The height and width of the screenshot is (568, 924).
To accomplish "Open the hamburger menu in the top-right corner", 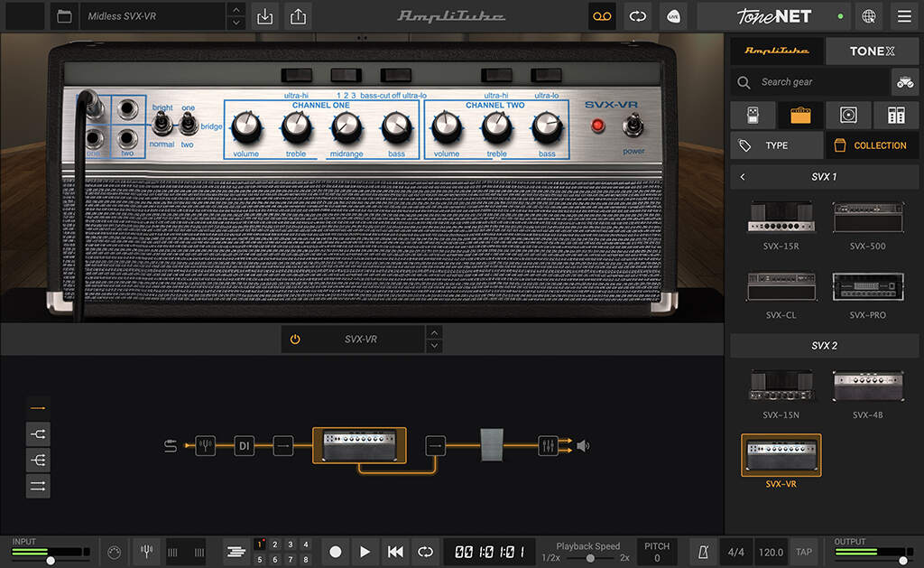I will point(904,15).
